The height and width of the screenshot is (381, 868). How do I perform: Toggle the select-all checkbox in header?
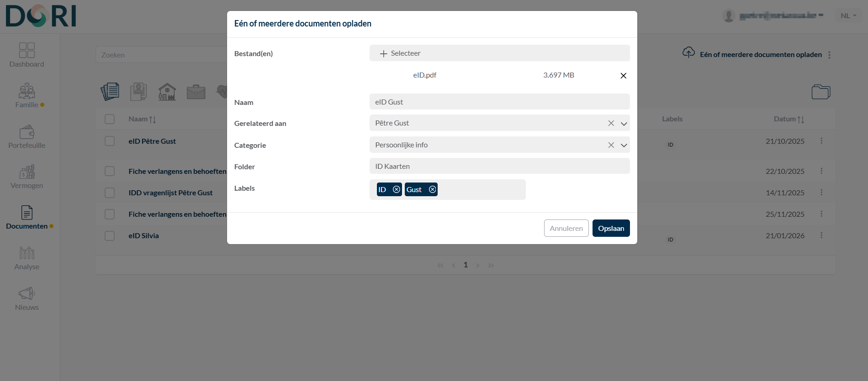tap(110, 119)
